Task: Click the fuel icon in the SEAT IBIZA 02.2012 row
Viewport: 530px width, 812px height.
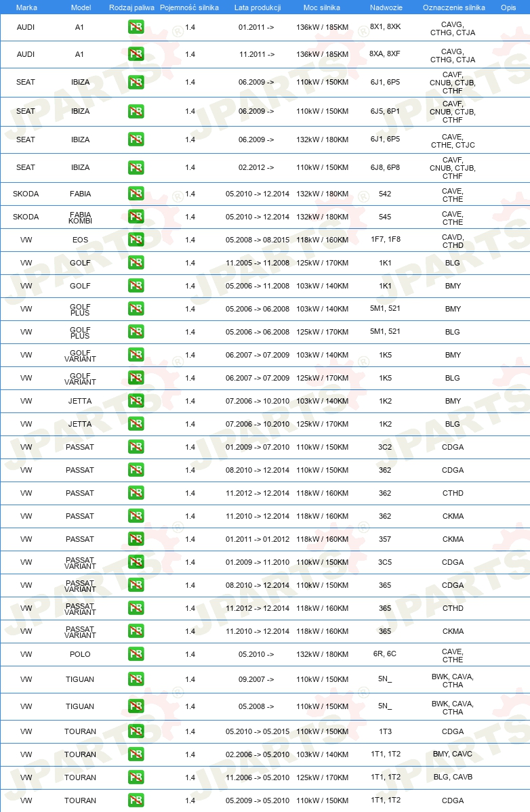Action: click(x=136, y=167)
